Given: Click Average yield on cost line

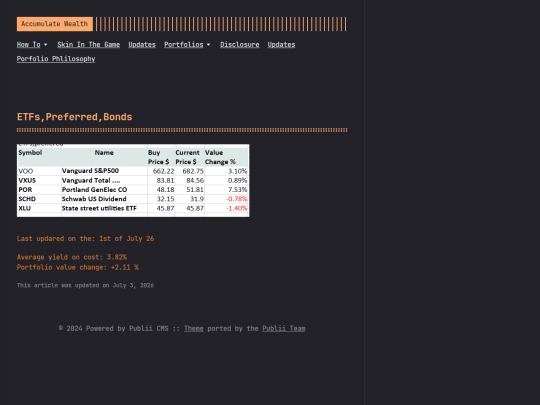Looking at the screenshot, I should [72, 257].
